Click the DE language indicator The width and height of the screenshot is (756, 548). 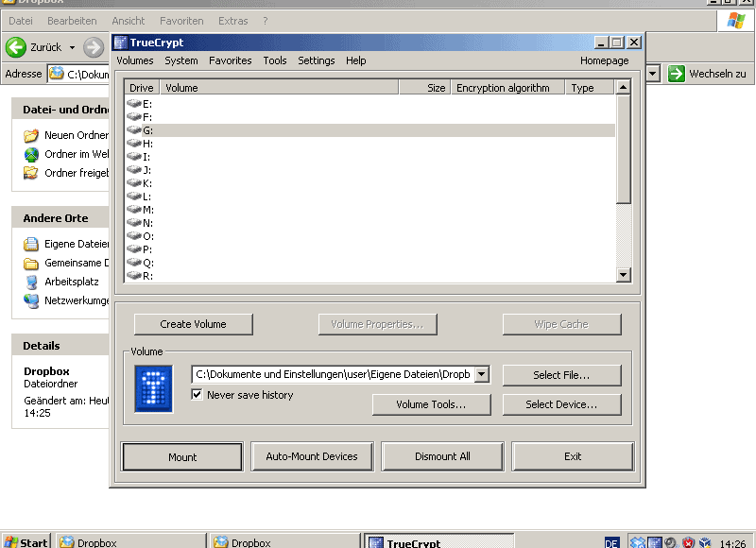[611, 543]
